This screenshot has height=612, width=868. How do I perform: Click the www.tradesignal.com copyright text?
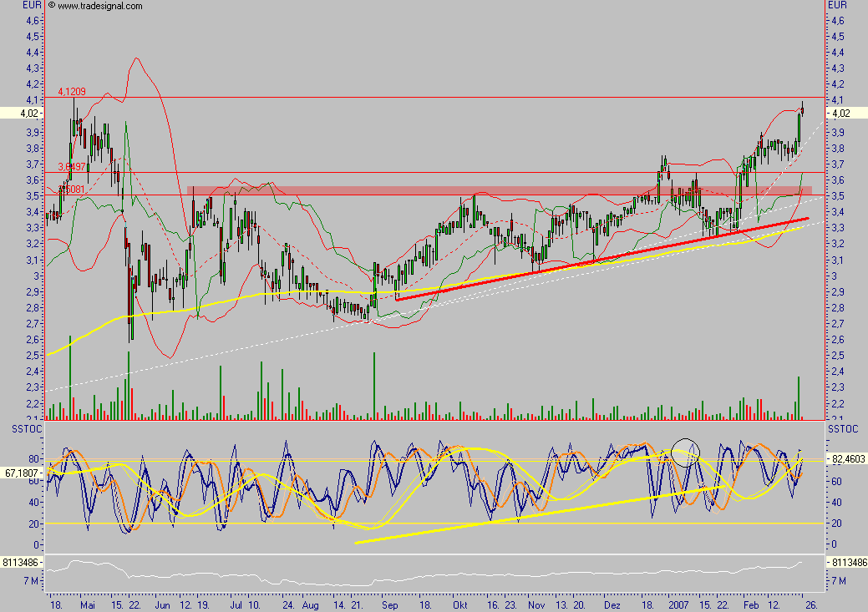(x=94, y=6)
